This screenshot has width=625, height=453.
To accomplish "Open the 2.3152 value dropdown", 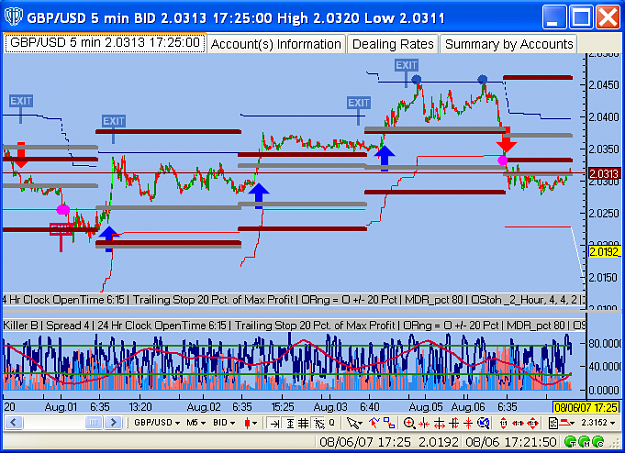I will point(598,422).
